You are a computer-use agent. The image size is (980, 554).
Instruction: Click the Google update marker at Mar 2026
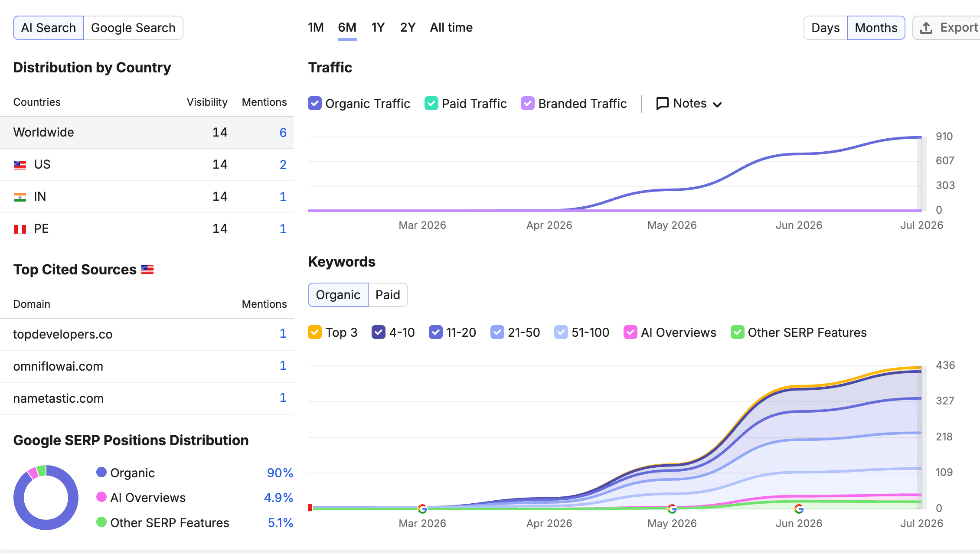(422, 508)
